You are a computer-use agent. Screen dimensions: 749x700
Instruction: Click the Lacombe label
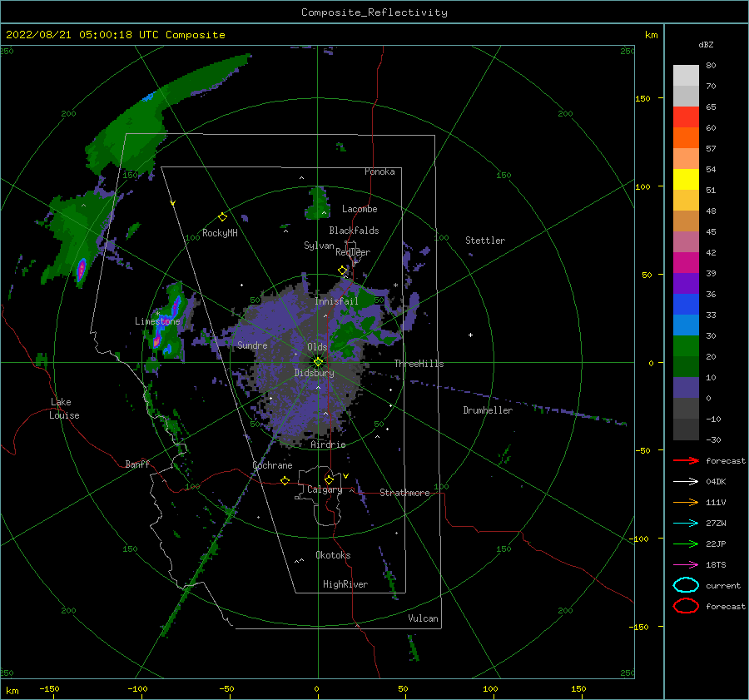360,209
